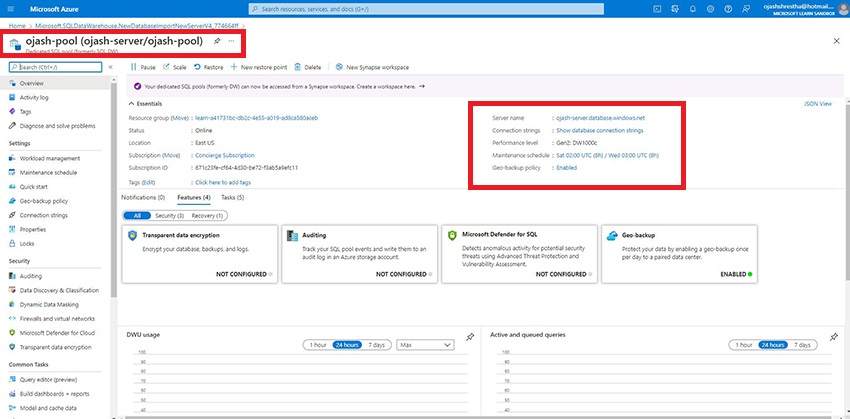Pause the dedicated SQL pool
The width and height of the screenshot is (850, 419).
pyautogui.click(x=143, y=67)
